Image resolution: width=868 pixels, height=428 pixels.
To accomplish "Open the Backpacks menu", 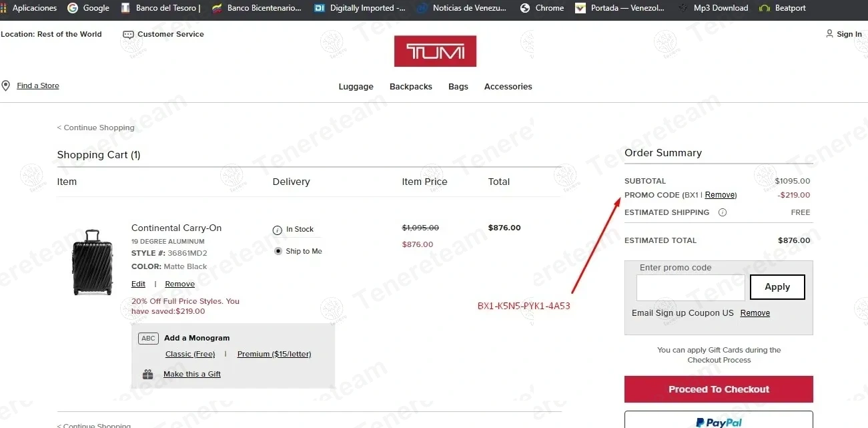I will 410,87.
